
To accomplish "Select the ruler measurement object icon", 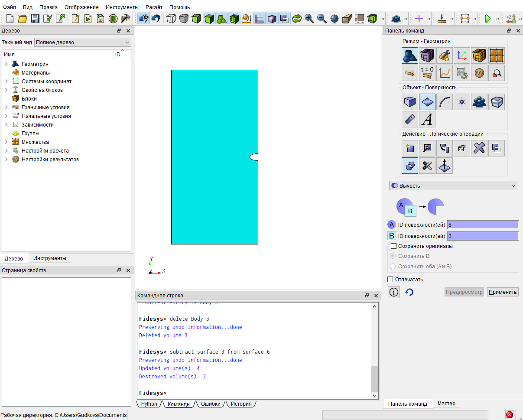I will (x=410, y=119).
